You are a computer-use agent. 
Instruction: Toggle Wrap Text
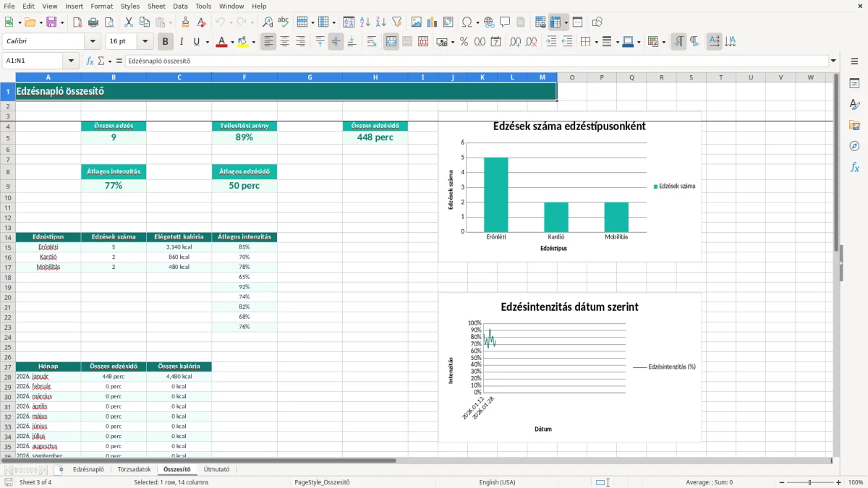click(372, 42)
